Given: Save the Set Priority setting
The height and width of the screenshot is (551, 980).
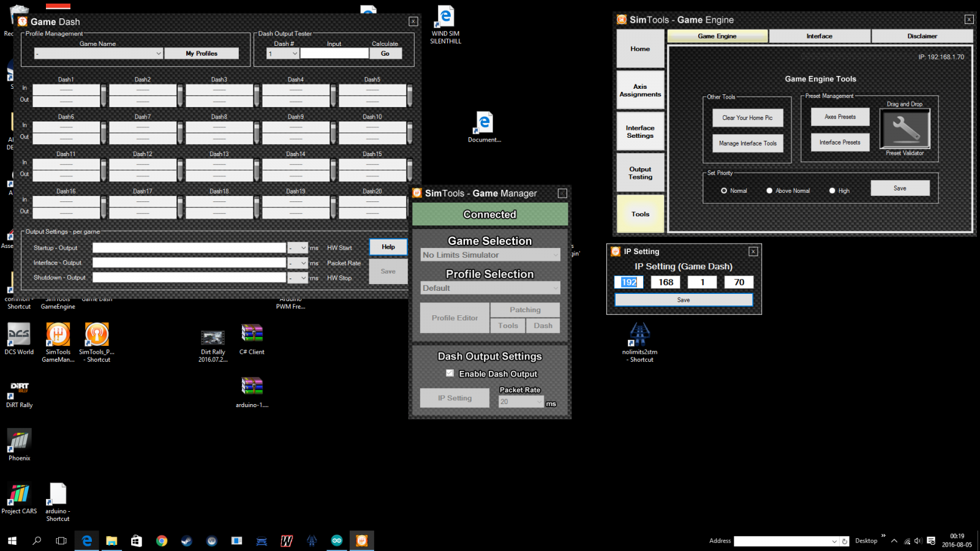Looking at the screenshot, I should 900,188.
